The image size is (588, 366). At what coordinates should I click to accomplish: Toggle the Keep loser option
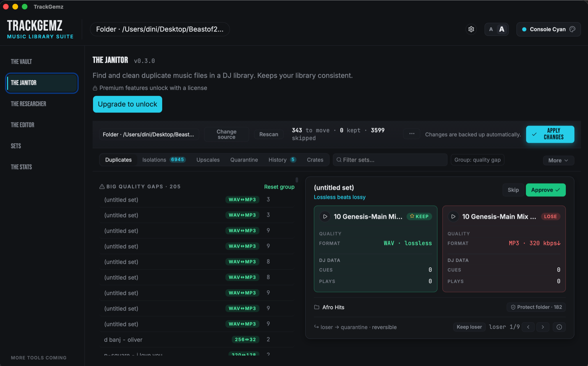click(x=469, y=327)
